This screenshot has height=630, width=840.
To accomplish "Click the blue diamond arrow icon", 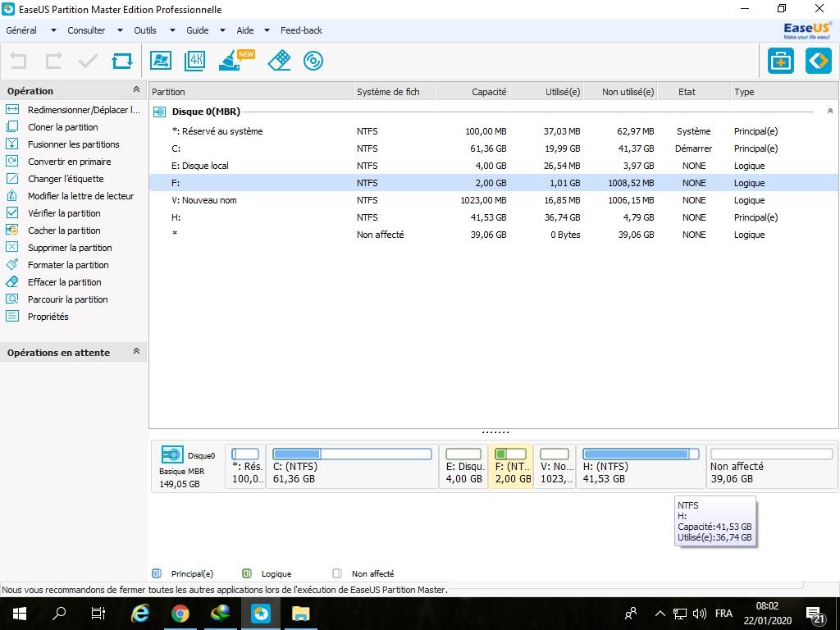I will tap(819, 61).
